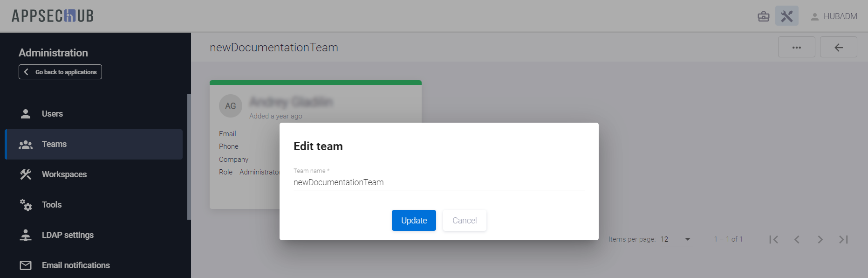Viewport: 868px width, 278px height.
Task: Open the items per page dropdown
Action: click(x=676, y=239)
